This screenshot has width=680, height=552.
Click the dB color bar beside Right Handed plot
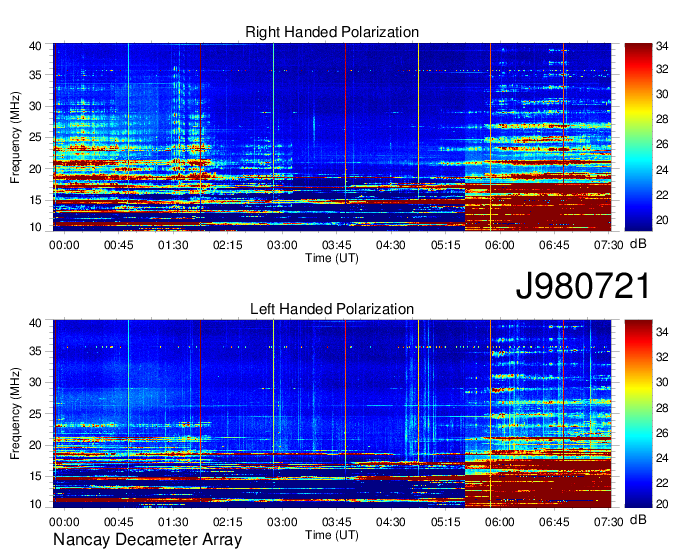click(x=638, y=137)
